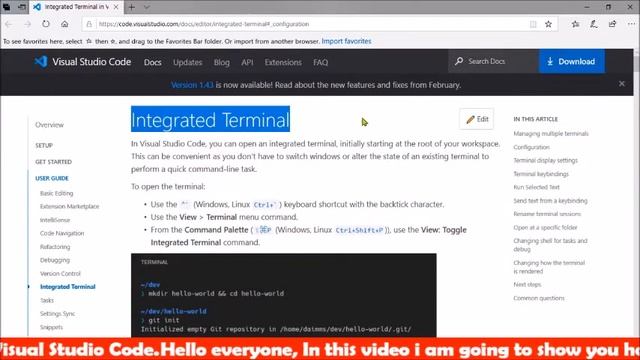Jump to Managing multiple terminals section

(551, 133)
